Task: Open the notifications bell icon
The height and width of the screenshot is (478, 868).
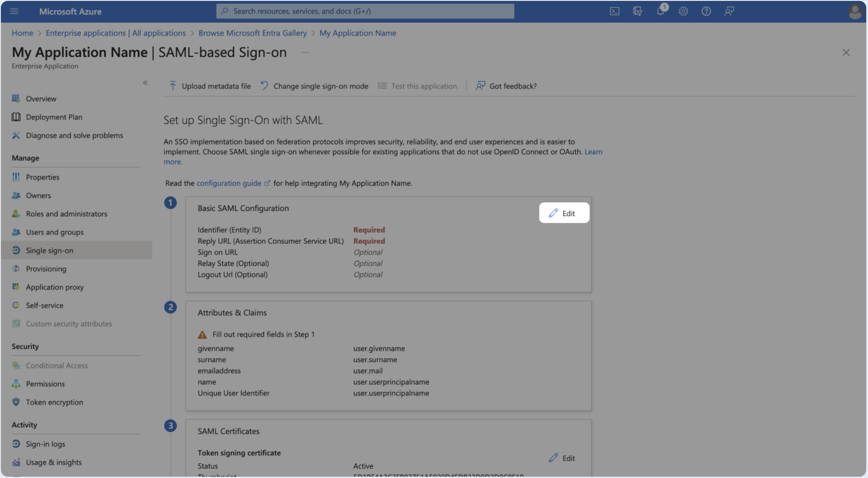Action: [660, 11]
